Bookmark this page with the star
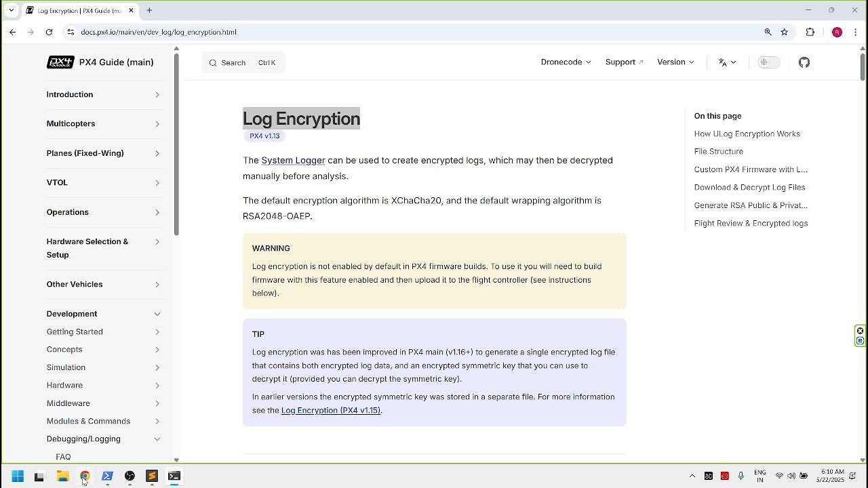 coord(785,32)
